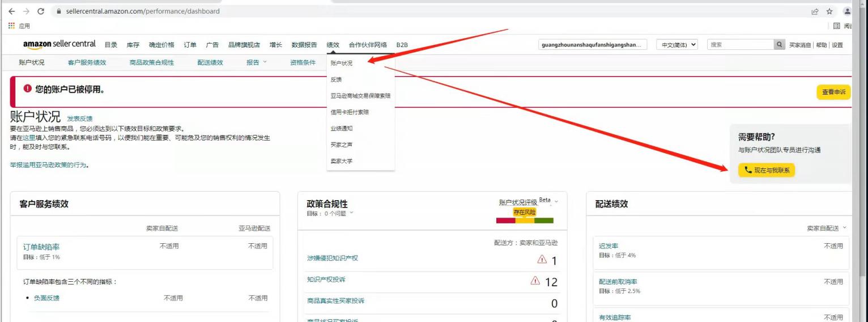
Task: Click the 这里 link in the description
Action: pyautogui.click(x=29, y=138)
